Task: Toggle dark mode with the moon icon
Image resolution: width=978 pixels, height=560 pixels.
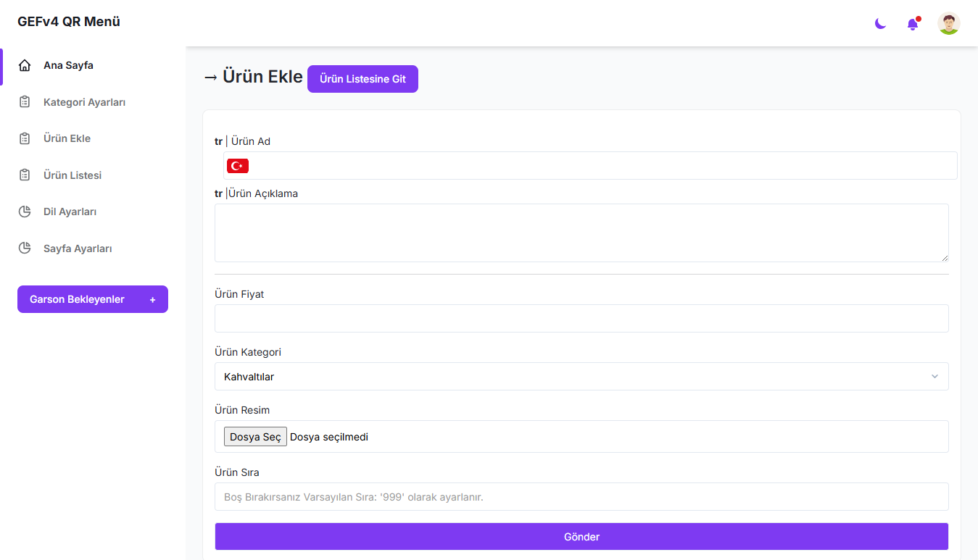Action: click(x=880, y=24)
